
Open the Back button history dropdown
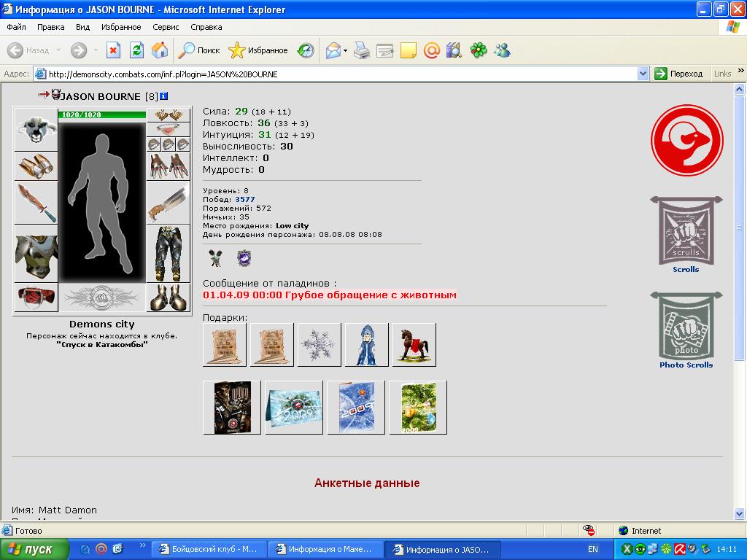click(58, 50)
